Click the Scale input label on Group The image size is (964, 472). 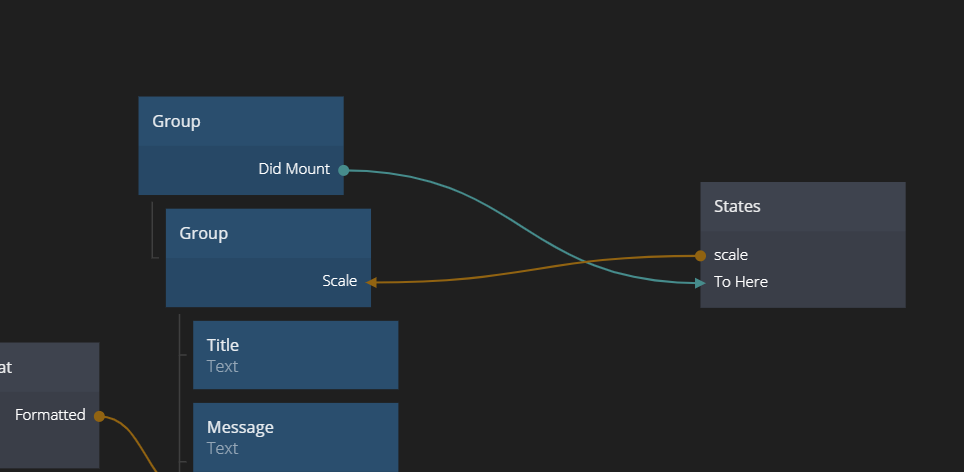click(x=339, y=281)
